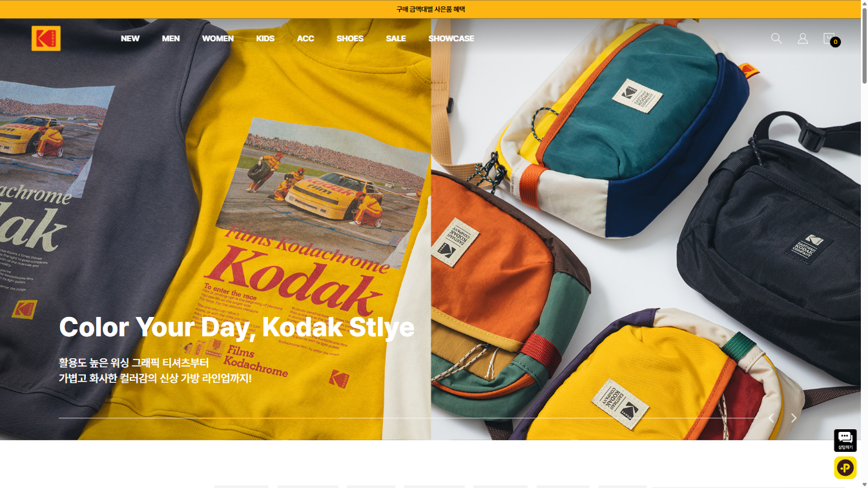
Task: Click the Color Your Day headline
Action: click(236, 327)
